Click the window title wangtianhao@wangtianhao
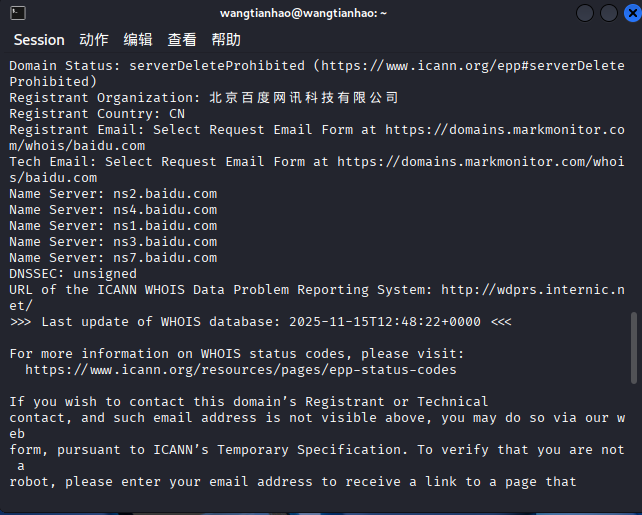The image size is (642, 515). (x=320, y=13)
